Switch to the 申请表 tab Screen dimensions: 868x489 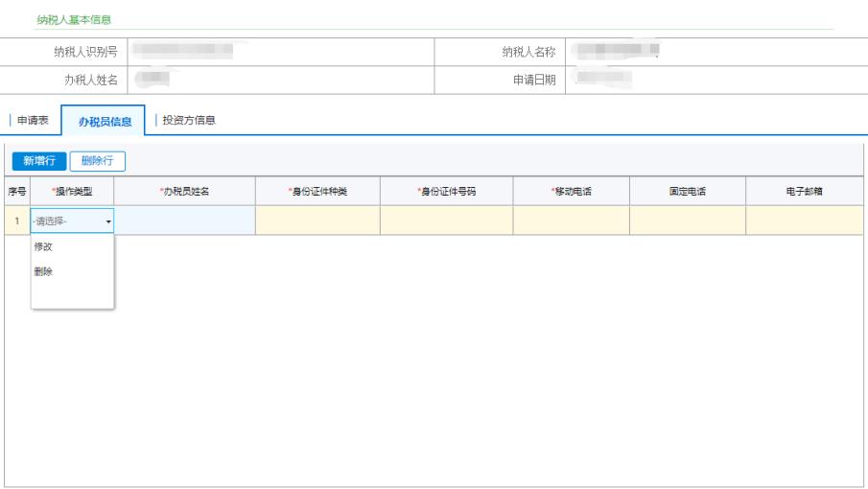click(34, 121)
